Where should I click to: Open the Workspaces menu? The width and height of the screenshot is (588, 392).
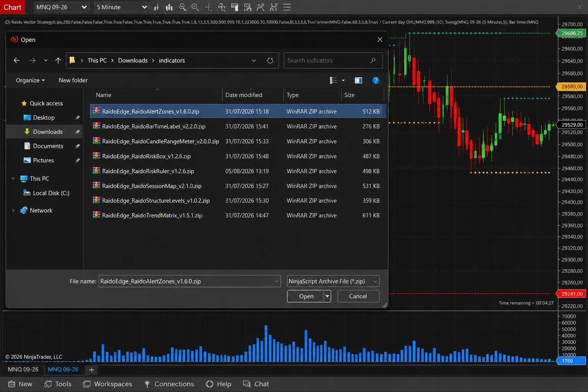(x=108, y=384)
